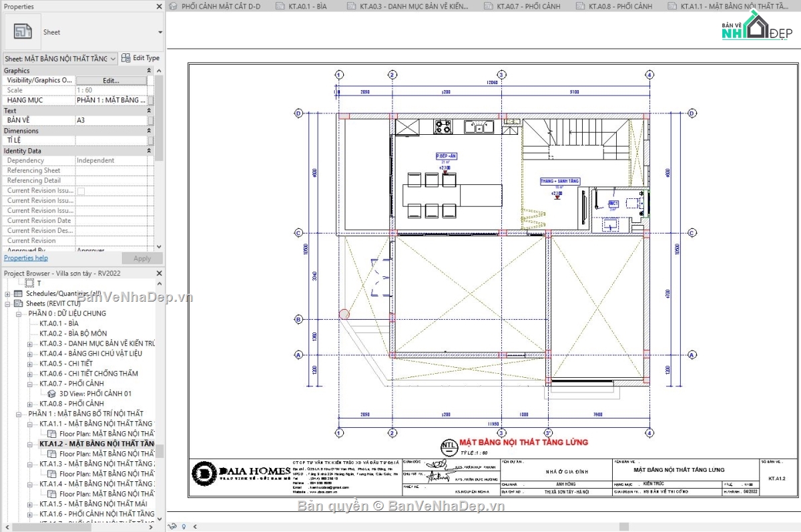Open the Sheet type selector dropdown arrow

(160, 32)
